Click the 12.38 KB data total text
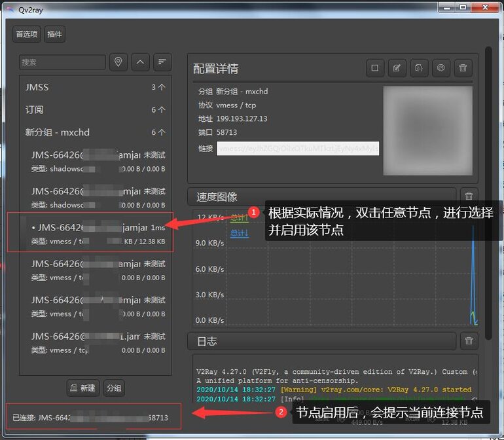This screenshot has width=504, height=440. [455, 422]
